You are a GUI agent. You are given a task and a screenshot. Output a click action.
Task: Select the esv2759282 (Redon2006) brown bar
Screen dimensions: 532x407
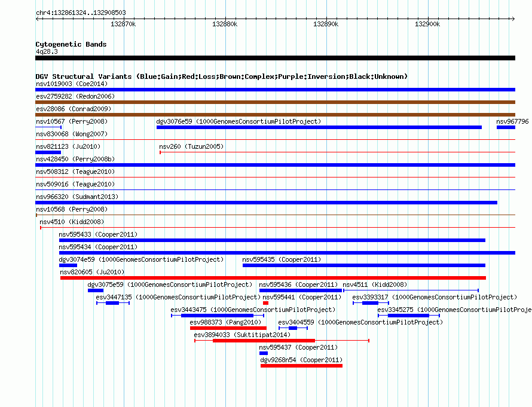(x=275, y=102)
